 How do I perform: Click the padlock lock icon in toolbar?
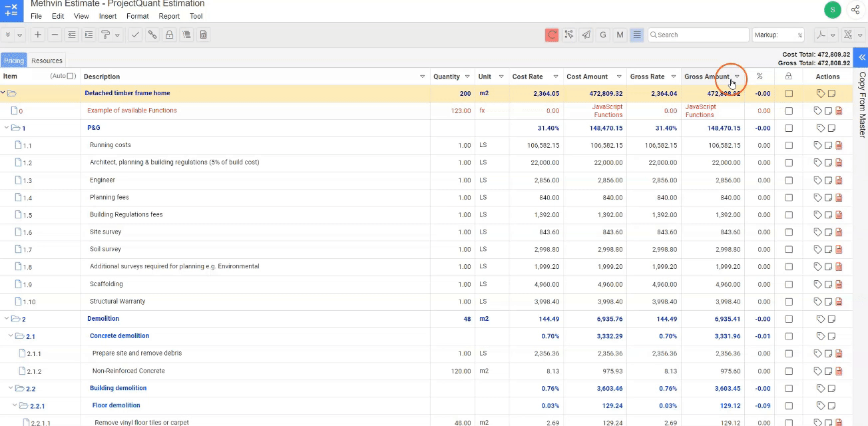click(170, 35)
